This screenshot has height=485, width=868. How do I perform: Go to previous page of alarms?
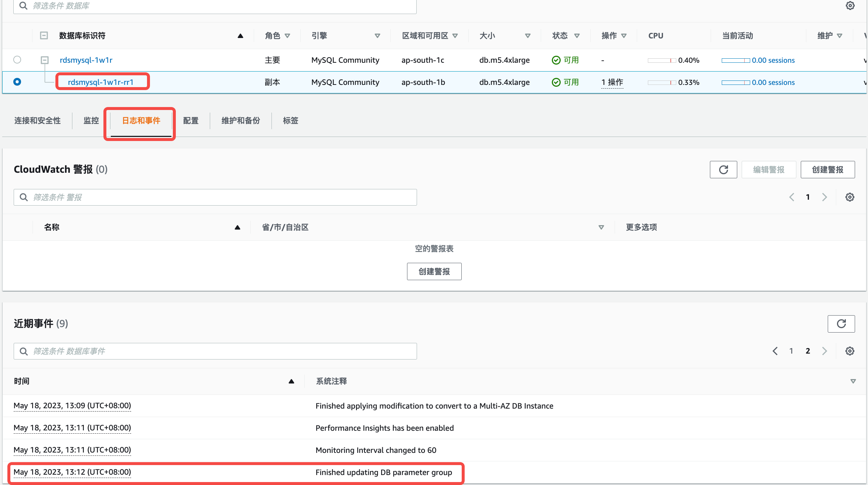tap(792, 197)
